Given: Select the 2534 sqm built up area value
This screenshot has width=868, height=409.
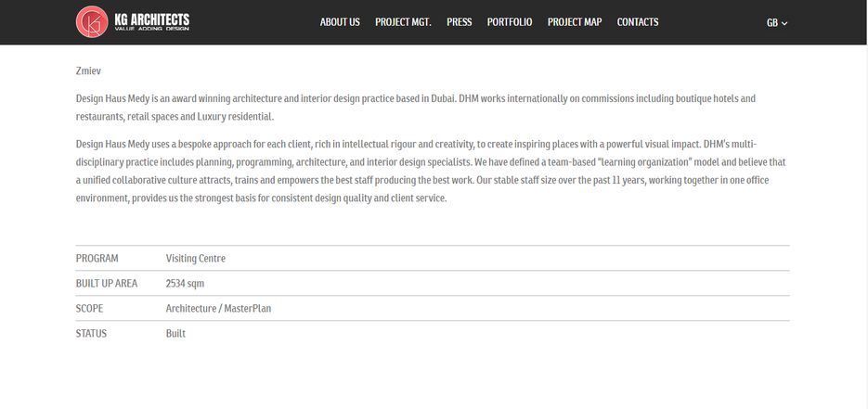Looking at the screenshot, I should (x=185, y=284).
